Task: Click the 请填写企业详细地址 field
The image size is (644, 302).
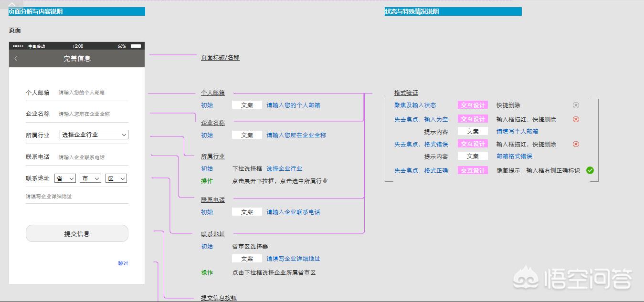Action: tap(77, 197)
